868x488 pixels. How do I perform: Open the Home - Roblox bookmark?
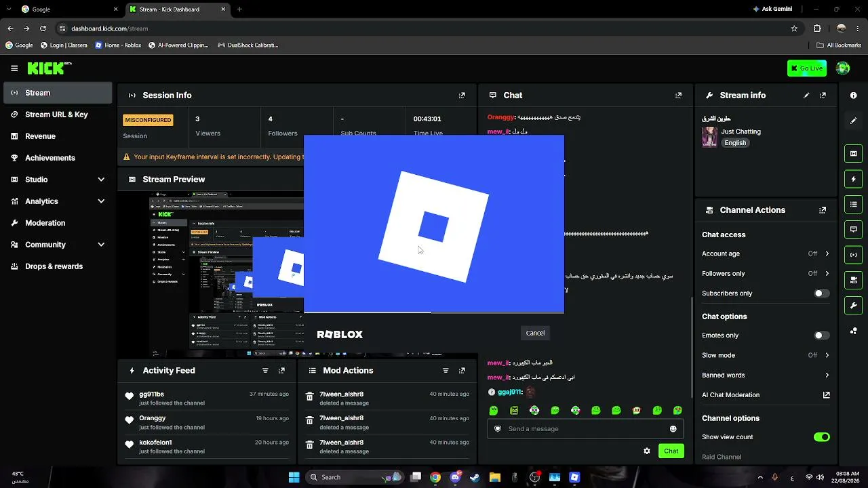point(118,45)
